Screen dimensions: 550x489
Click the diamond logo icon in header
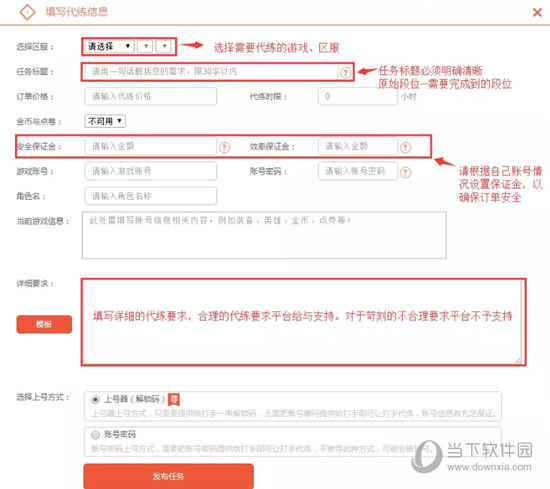(x=27, y=12)
